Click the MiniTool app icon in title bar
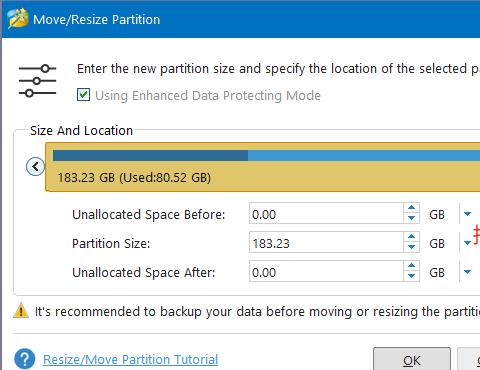The width and height of the screenshot is (480, 370). pyautogui.click(x=18, y=19)
